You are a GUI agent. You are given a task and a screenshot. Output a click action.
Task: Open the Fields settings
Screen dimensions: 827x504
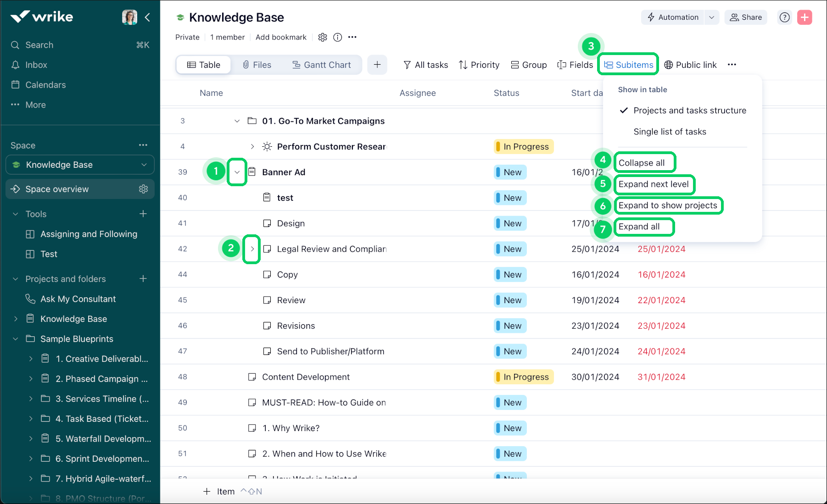[x=576, y=65]
